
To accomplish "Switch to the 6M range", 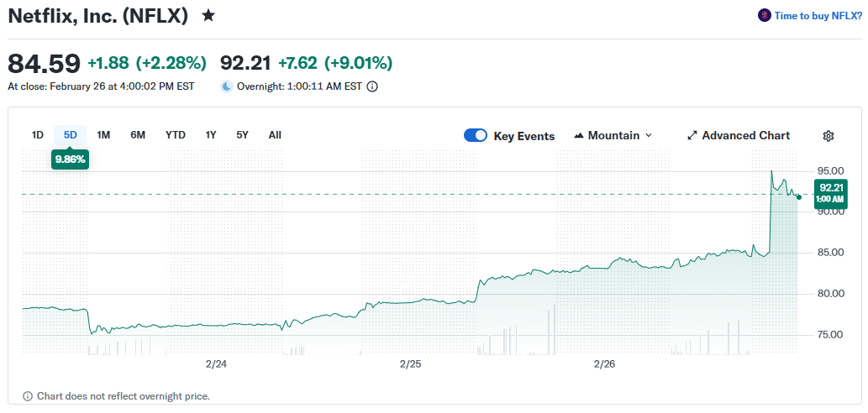I will pyautogui.click(x=138, y=135).
